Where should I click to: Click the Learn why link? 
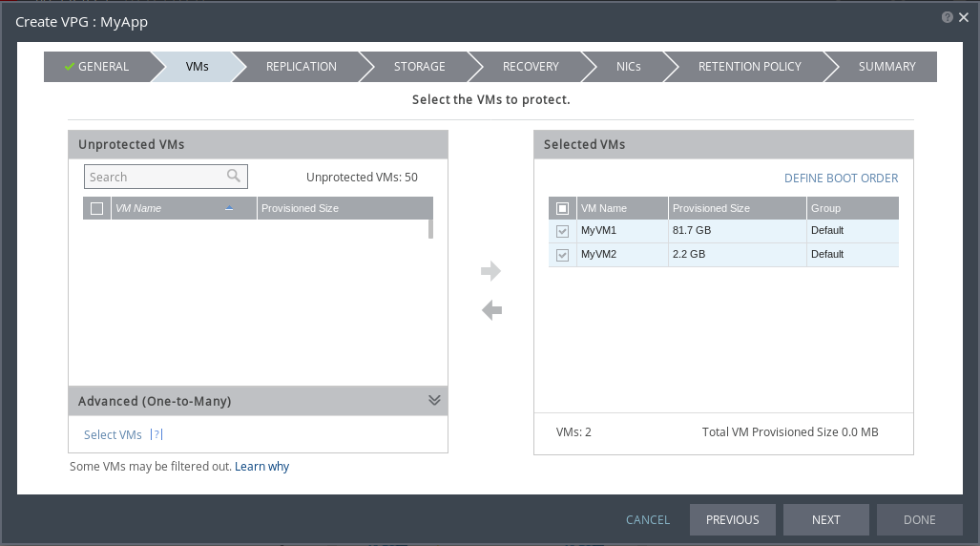(261, 467)
